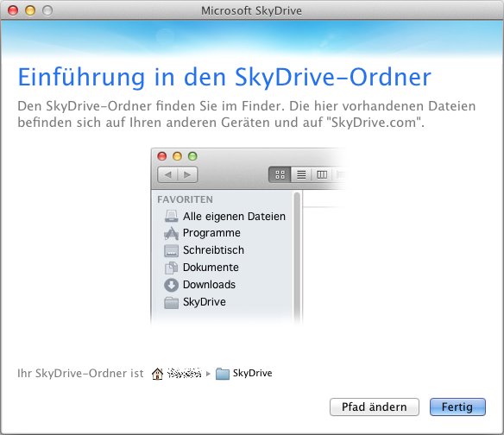Click the Microsoft SkyDrive window title

pyautogui.click(x=251, y=10)
